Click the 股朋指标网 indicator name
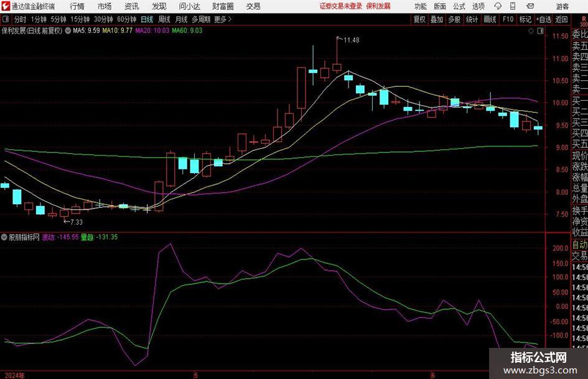The image size is (588, 379). coord(24,237)
